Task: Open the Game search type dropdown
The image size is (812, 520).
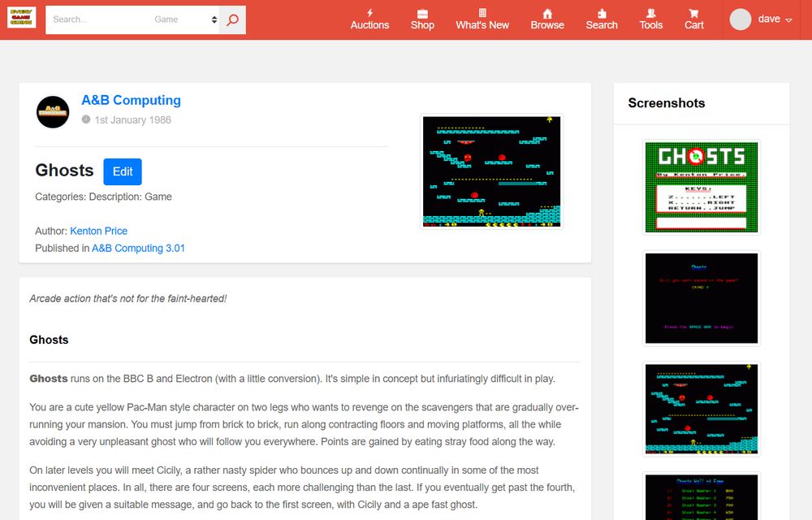Action: [185, 19]
